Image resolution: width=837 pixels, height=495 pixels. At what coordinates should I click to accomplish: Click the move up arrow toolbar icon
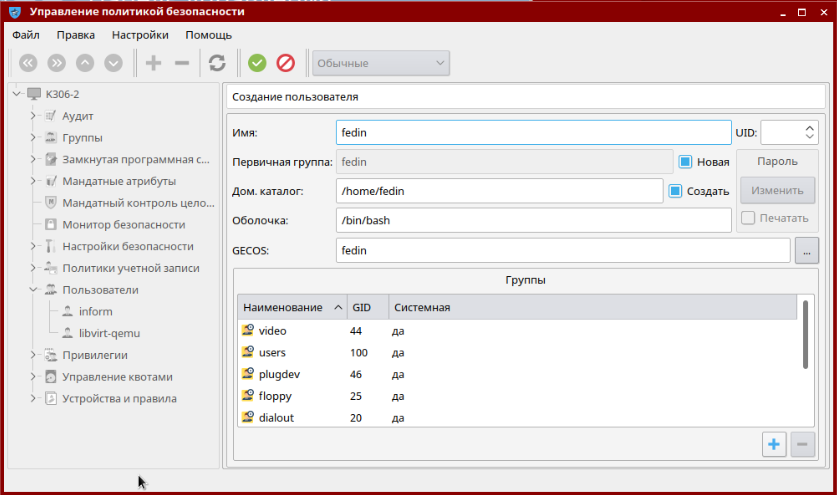pos(85,63)
